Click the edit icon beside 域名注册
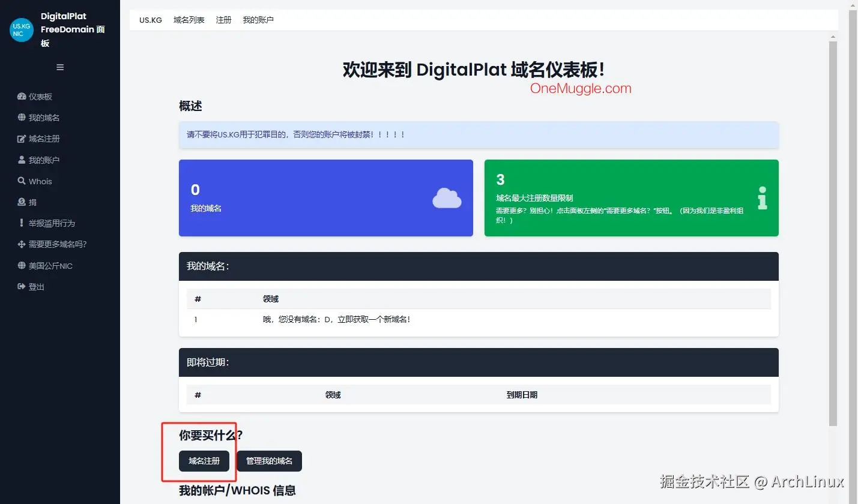 (x=22, y=139)
